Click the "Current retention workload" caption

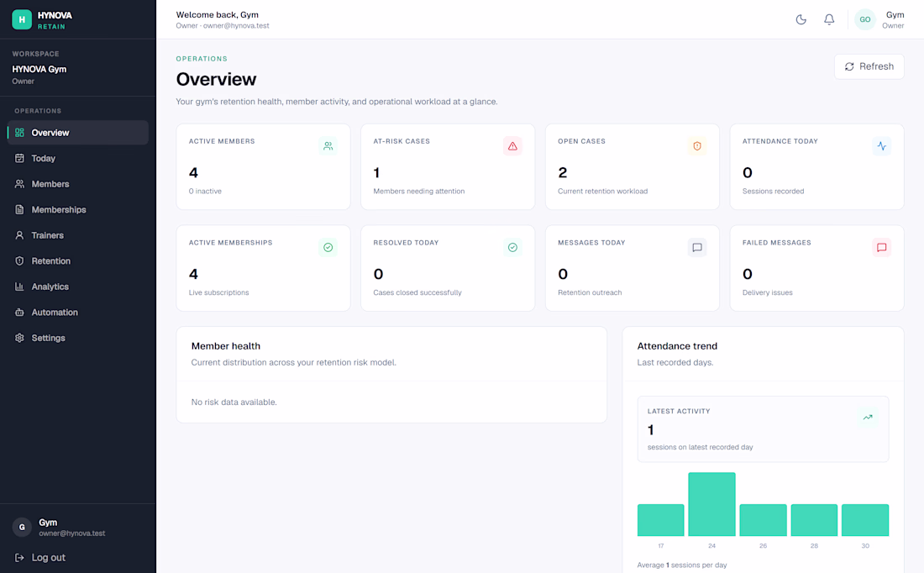click(x=603, y=191)
